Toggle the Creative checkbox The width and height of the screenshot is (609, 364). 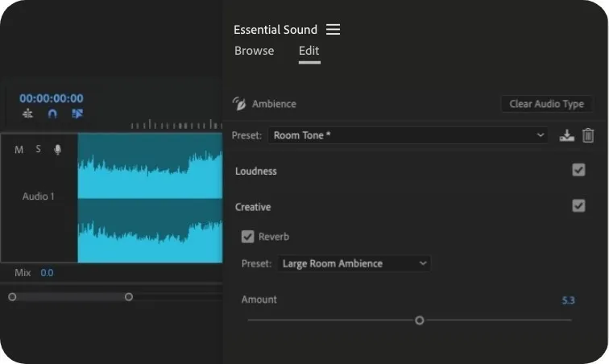[x=578, y=205]
